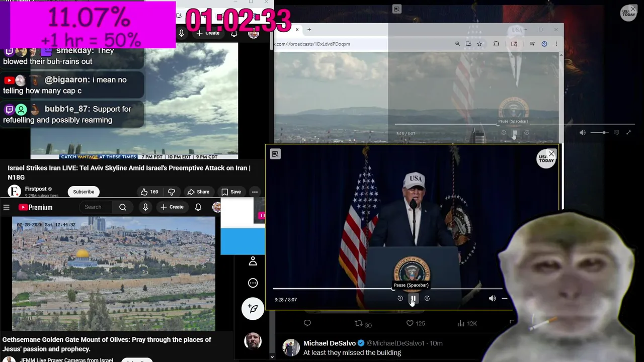Click the speaker icon in faded background player
The image size is (644, 362).
pos(582,133)
